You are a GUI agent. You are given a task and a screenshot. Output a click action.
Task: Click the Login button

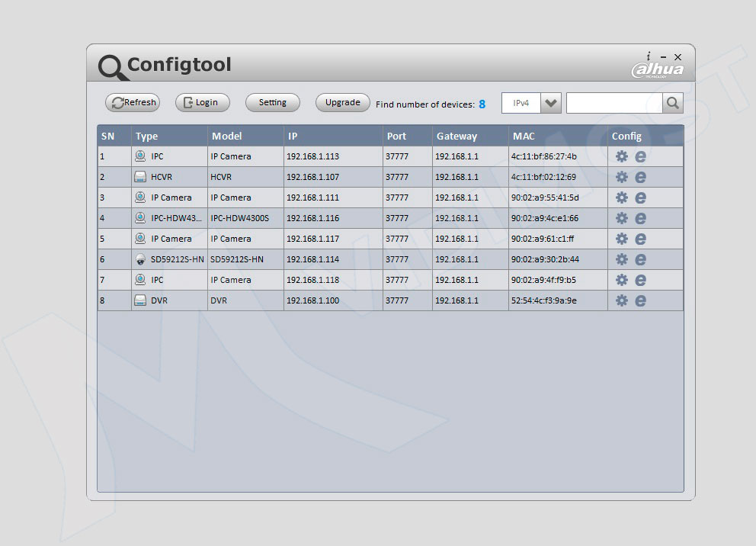202,102
